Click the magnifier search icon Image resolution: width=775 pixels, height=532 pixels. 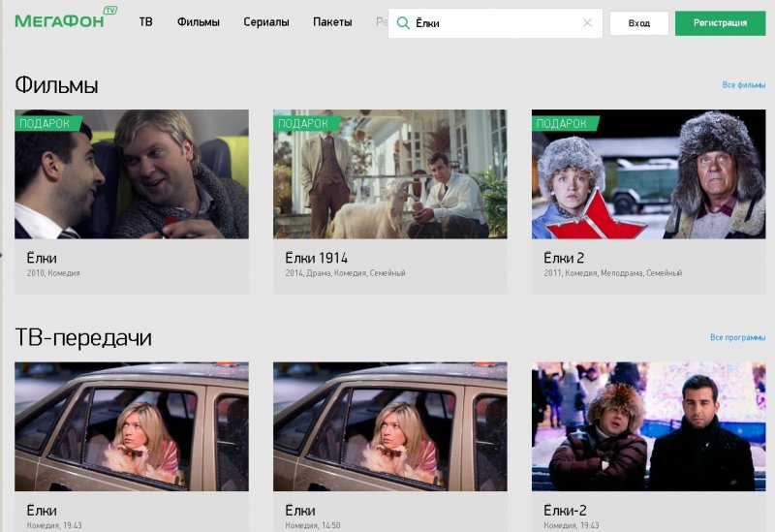[x=403, y=23]
